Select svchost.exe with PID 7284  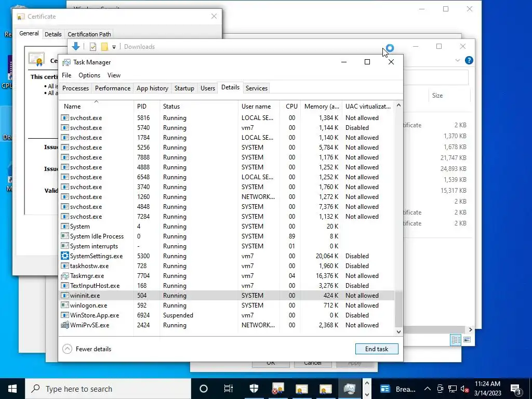tap(227, 217)
